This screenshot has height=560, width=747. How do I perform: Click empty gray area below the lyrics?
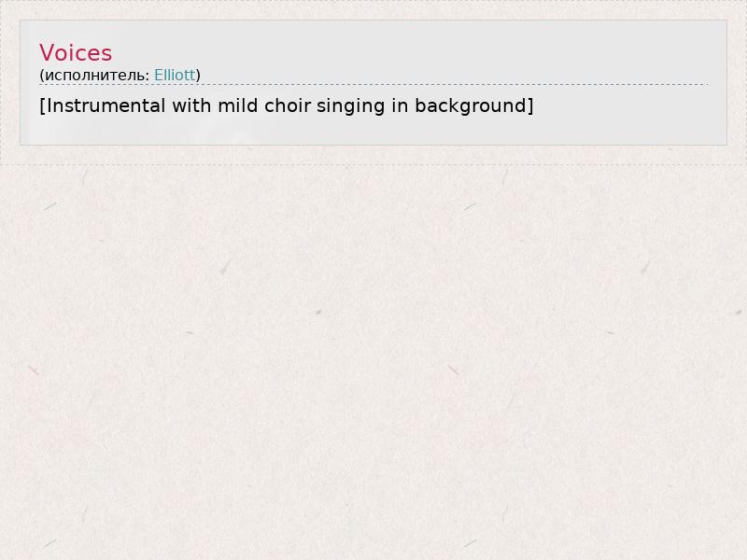(x=373, y=130)
